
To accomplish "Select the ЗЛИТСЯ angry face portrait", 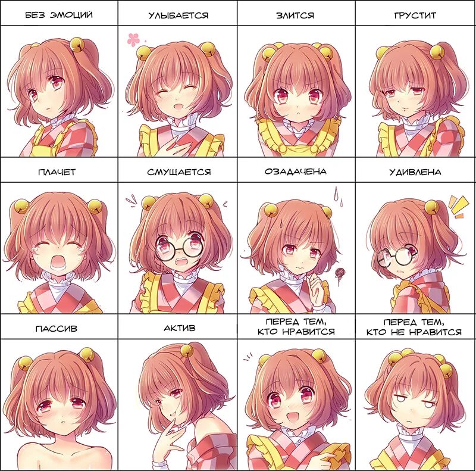I will point(296,91).
